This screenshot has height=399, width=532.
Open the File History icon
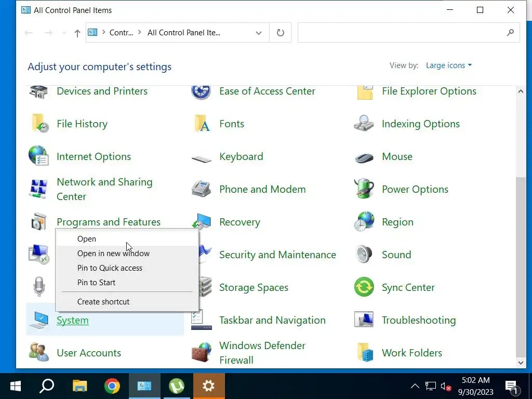(x=39, y=124)
